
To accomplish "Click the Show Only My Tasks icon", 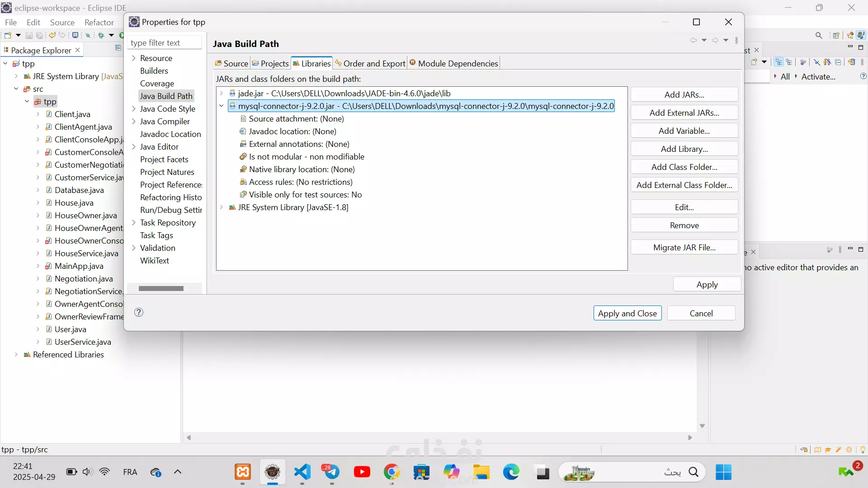I will click(827, 62).
